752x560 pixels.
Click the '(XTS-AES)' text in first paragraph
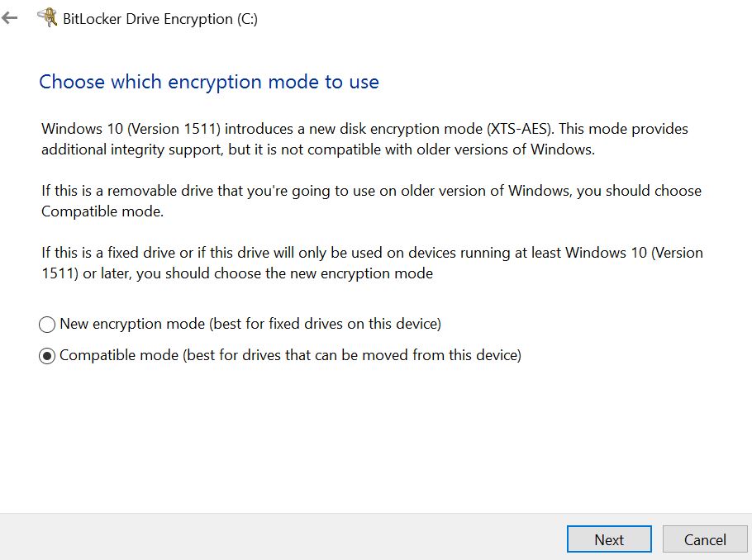pyautogui.click(x=521, y=129)
